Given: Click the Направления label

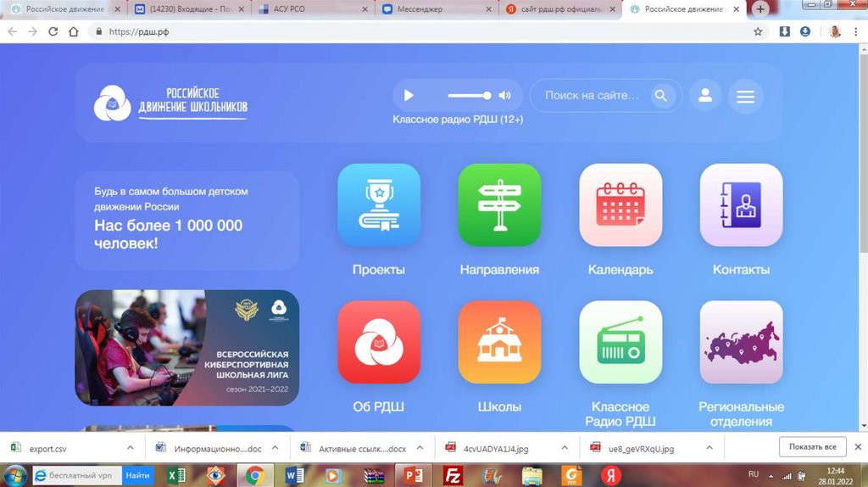Looking at the screenshot, I should 499,270.
